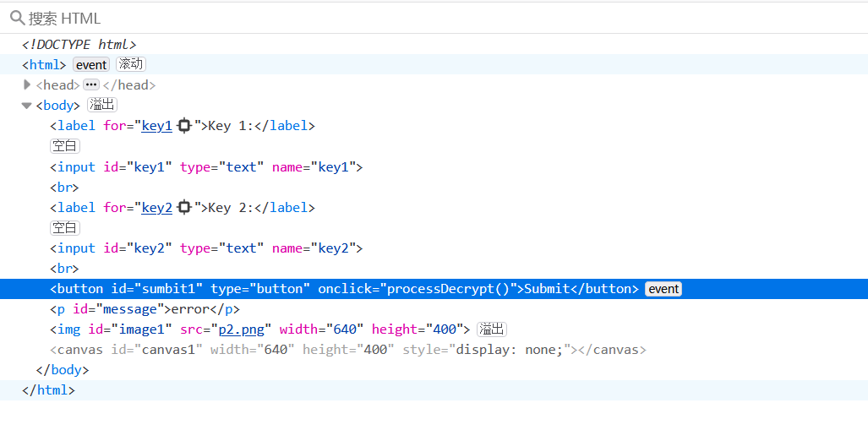Click the 溢出 badge next to body
Viewport: 868px width, 441px height.
click(x=102, y=105)
